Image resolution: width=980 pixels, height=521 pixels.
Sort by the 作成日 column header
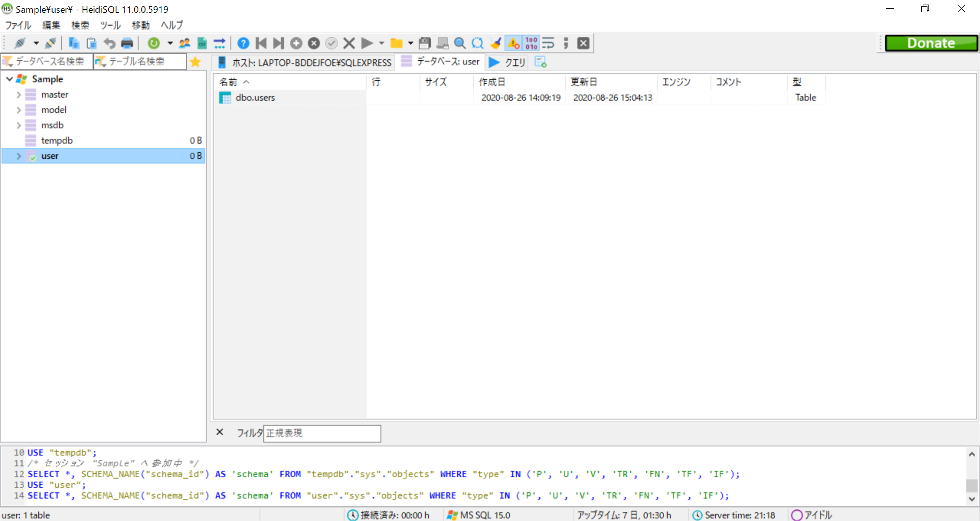[519, 82]
